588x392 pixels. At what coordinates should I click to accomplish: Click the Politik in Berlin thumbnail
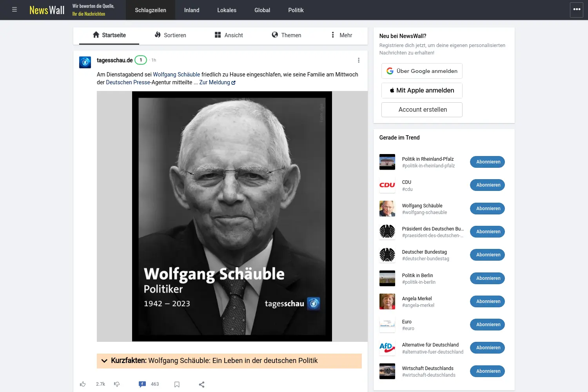[x=387, y=278]
